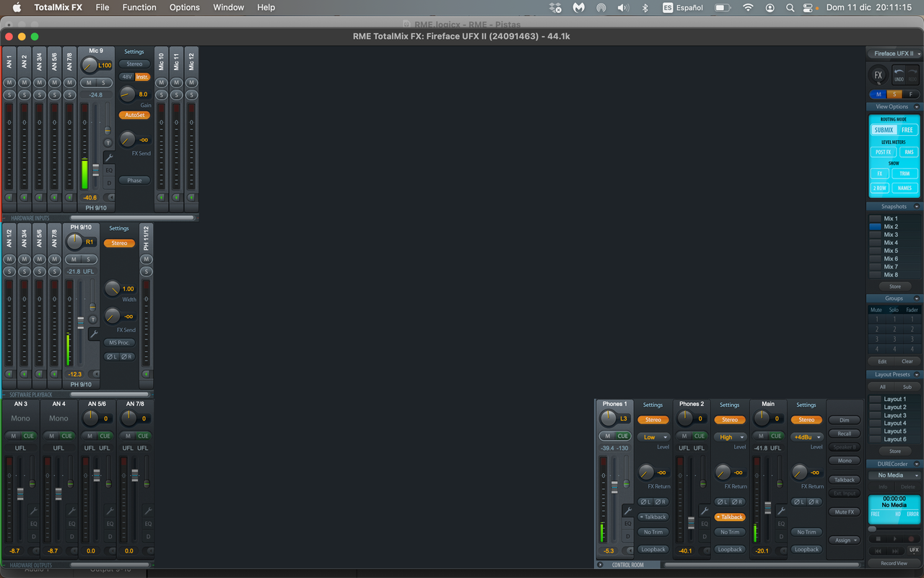
Task: Open wrench settings on Phones 1
Action: coord(628,511)
